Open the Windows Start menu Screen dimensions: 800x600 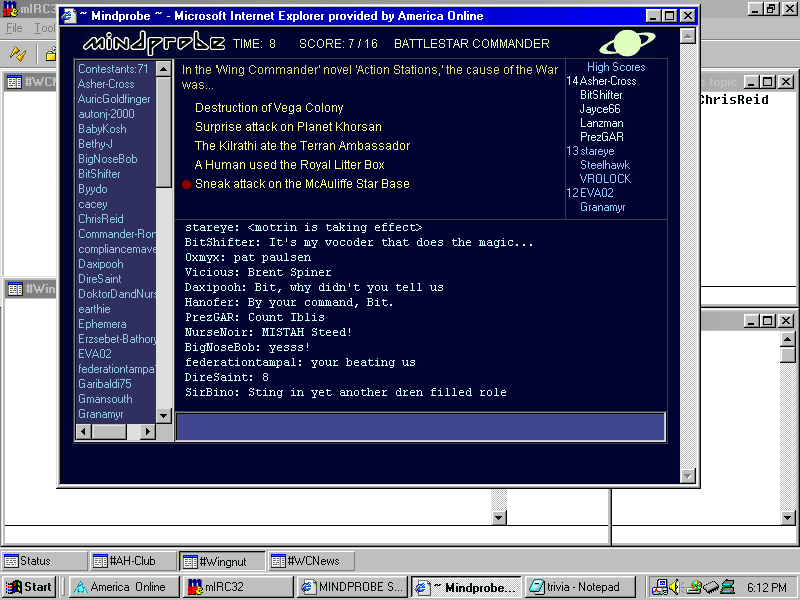pos(30,587)
